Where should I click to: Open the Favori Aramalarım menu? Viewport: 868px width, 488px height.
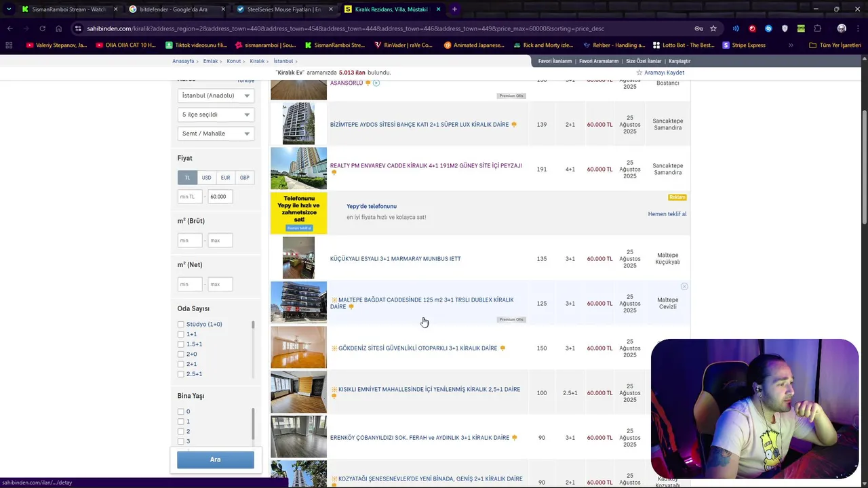pyautogui.click(x=599, y=61)
